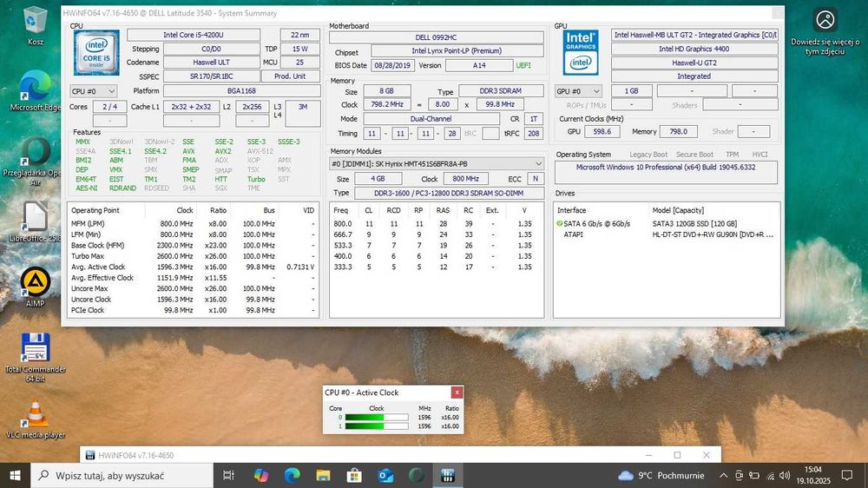Switch to HWiNFO64 taskbar button
The image size is (868, 488).
[447, 475]
